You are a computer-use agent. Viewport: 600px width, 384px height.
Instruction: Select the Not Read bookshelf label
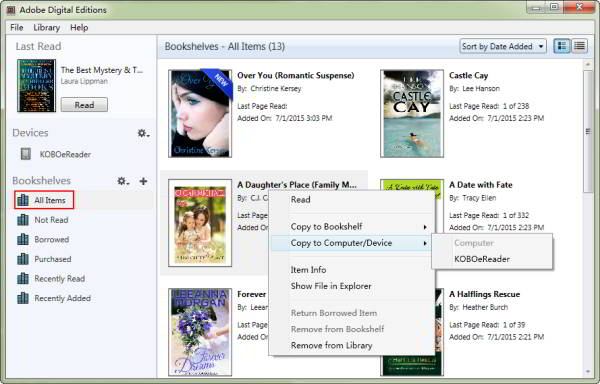coord(51,220)
